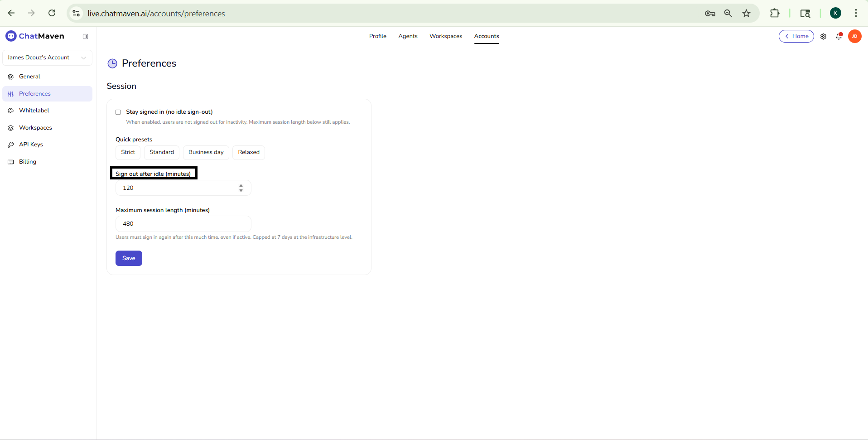Click the JD user avatar
The height and width of the screenshot is (440, 868).
tap(854, 36)
